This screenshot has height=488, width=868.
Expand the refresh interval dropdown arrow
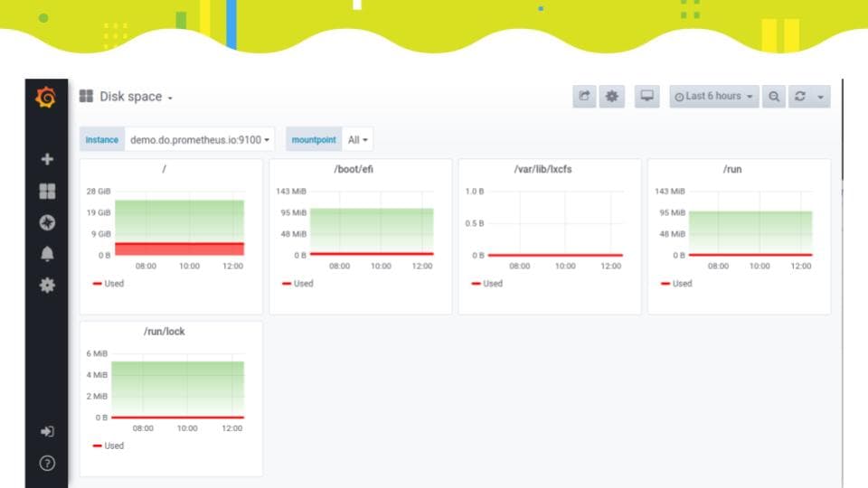(x=820, y=97)
